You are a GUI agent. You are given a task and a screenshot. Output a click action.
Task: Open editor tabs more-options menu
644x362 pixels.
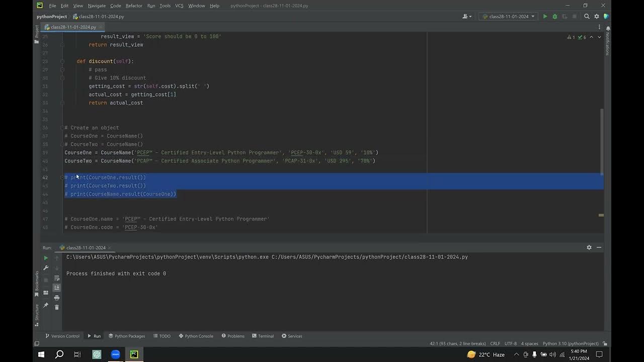pyautogui.click(x=599, y=27)
